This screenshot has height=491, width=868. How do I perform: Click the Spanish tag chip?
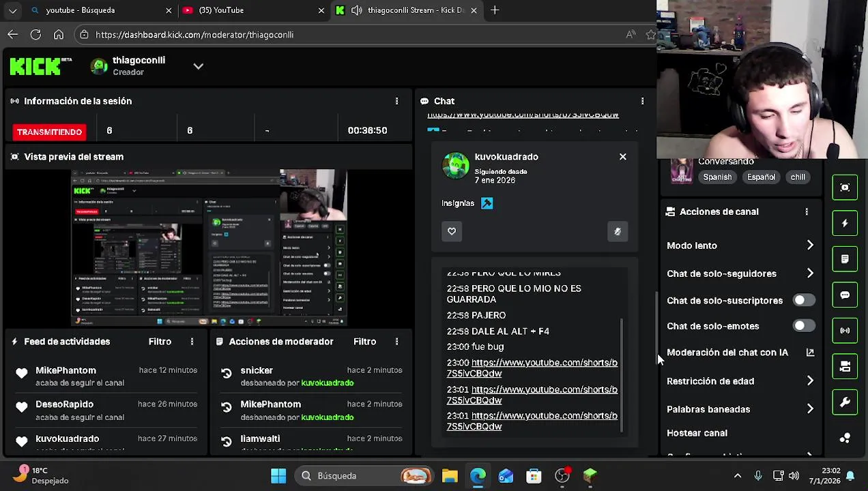[717, 177]
